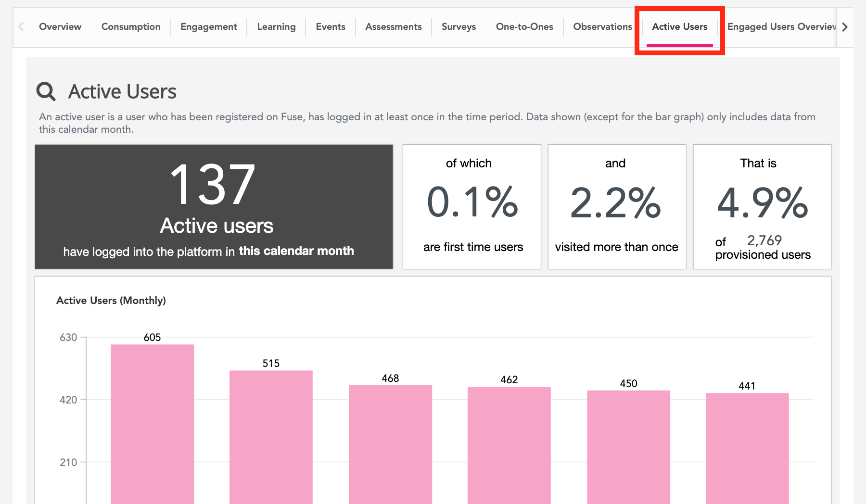Click the pink bar labeled 605
Viewport: 866px width, 504px height.
(x=152, y=423)
